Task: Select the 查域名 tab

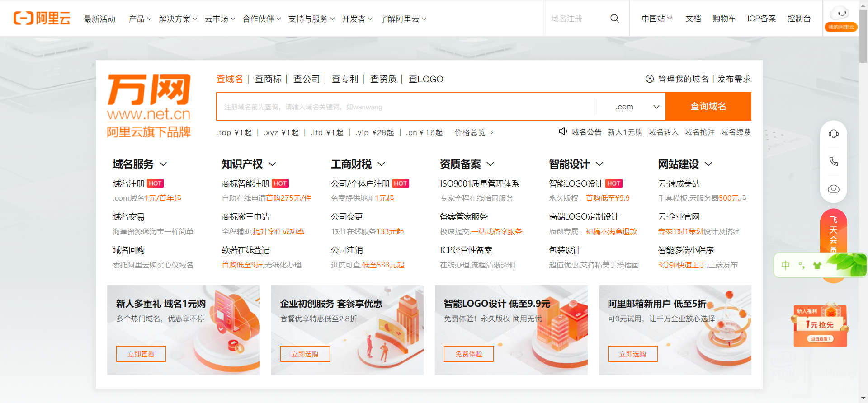Action: tap(230, 79)
